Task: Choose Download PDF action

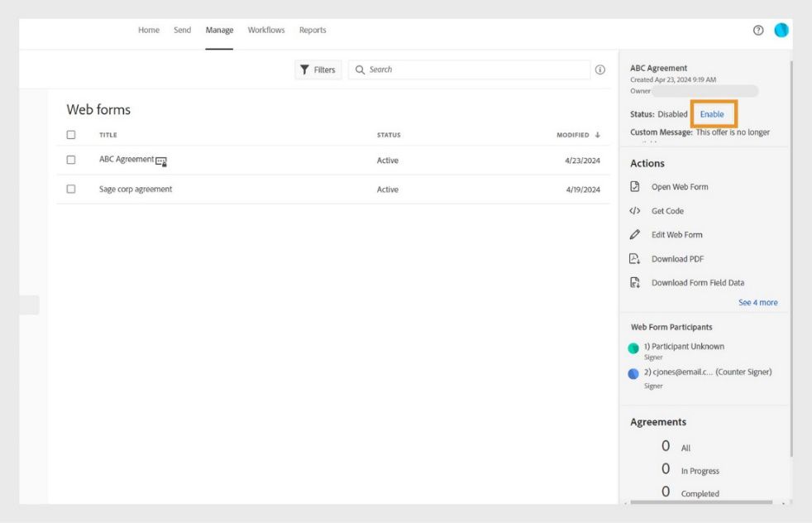Action: 677,259
